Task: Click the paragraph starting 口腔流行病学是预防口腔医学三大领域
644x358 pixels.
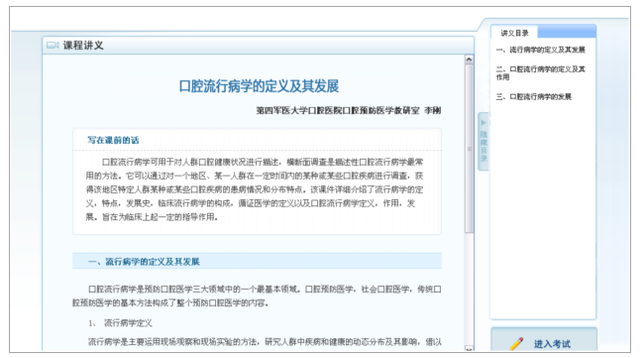Action: [x=258, y=296]
